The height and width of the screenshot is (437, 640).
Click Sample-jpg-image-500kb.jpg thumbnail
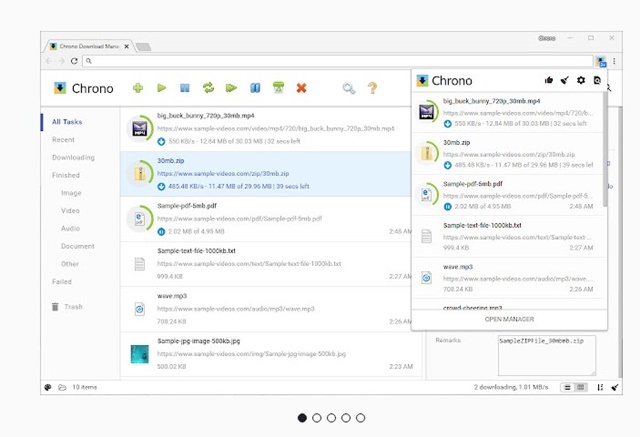pyautogui.click(x=140, y=354)
